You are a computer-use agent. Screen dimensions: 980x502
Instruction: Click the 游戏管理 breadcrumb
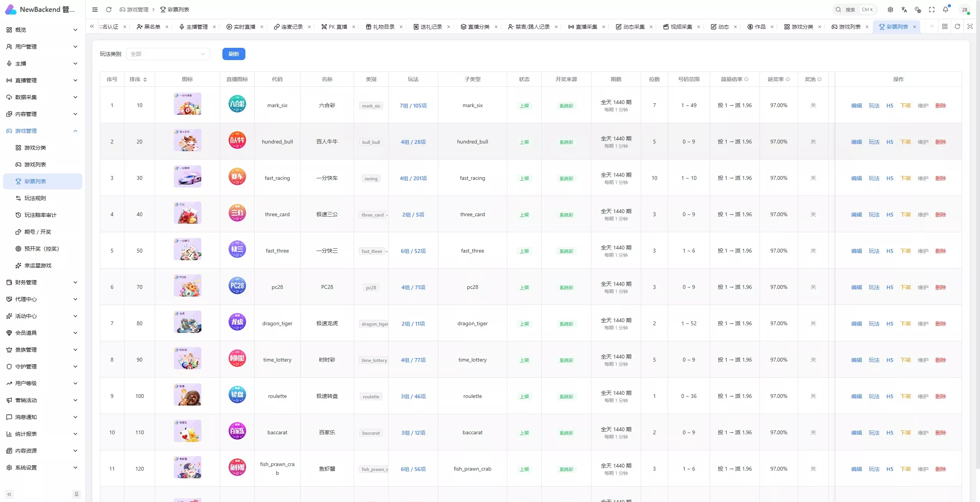pos(134,10)
